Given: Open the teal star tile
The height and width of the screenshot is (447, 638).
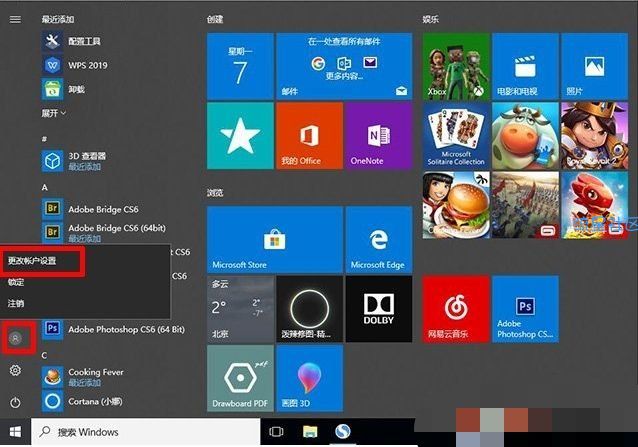Looking at the screenshot, I should (240, 135).
